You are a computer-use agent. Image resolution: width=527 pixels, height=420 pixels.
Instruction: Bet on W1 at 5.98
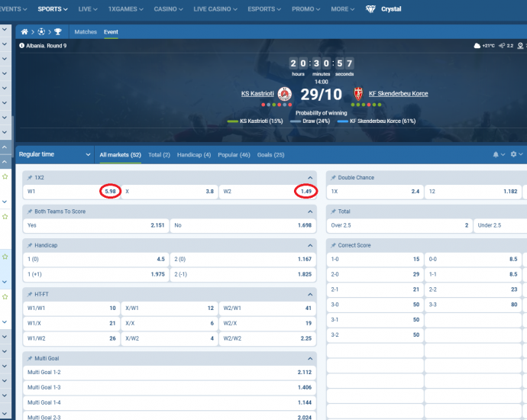tap(71, 192)
